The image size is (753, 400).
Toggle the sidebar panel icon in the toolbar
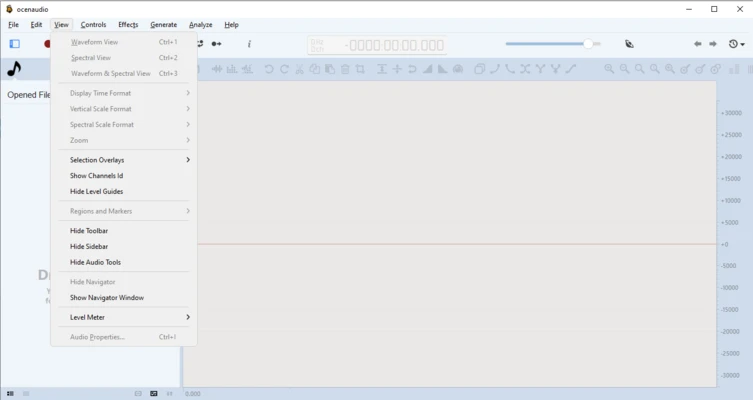14,44
